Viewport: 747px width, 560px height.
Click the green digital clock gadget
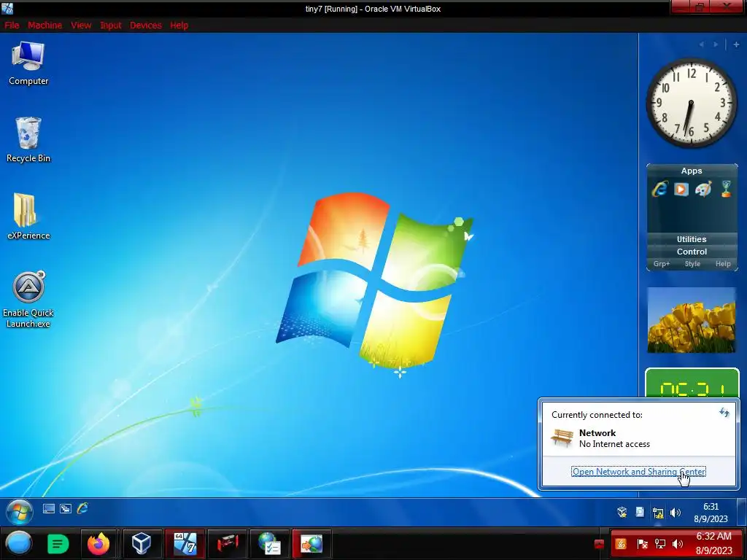[692, 382]
